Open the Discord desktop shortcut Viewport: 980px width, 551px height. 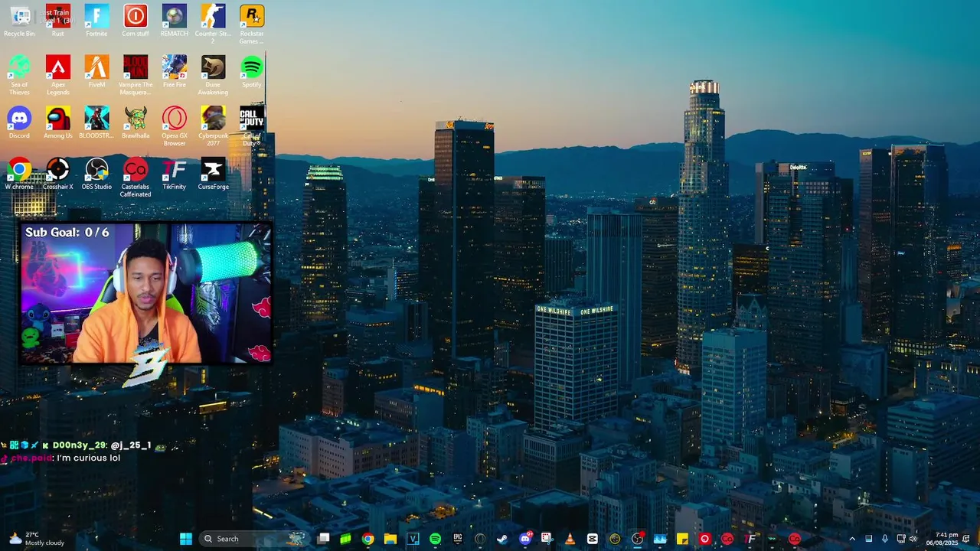tap(19, 123)
